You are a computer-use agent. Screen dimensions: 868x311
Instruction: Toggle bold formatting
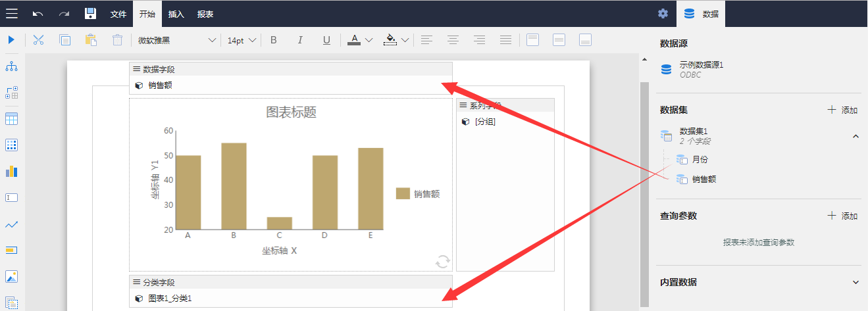[x=274, y=40]
